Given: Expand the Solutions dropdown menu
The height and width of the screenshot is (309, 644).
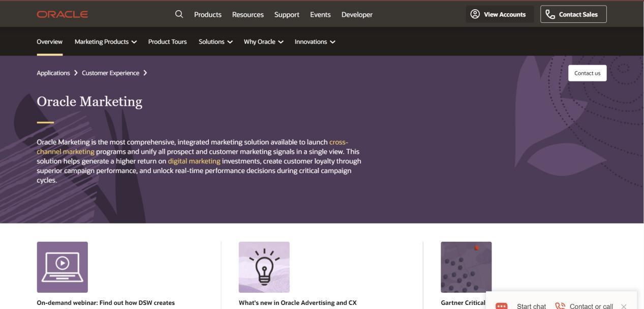Looking at the screenshot, I should [216, 42].
